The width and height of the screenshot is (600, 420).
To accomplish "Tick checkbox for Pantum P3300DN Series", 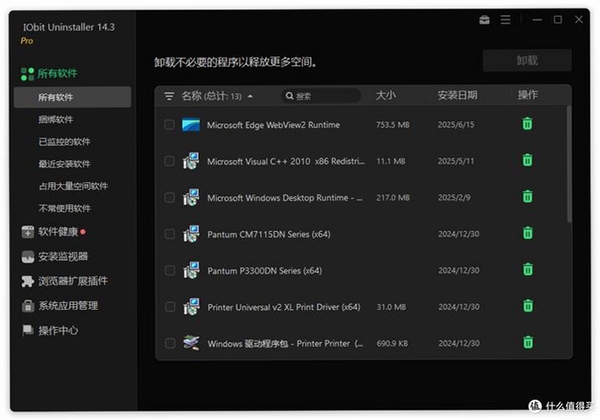I will [x=170, y=270].
